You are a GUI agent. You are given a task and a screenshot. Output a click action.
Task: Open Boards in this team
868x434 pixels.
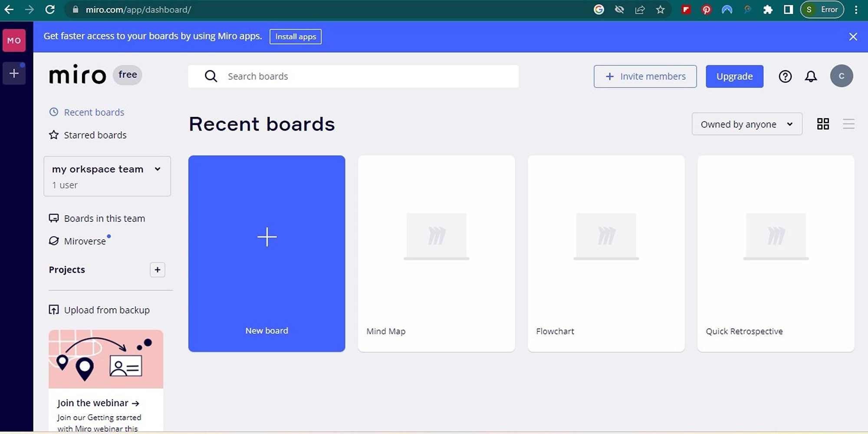(x=97, y=218)
